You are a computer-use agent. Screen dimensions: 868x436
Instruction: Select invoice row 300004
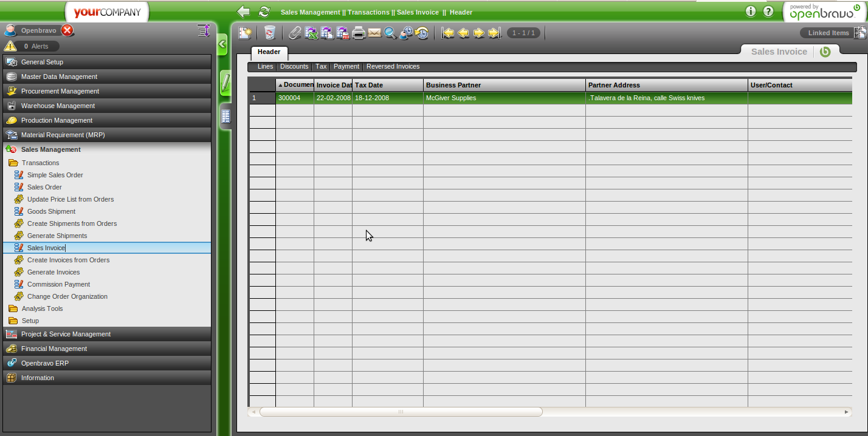pos(550,98)
